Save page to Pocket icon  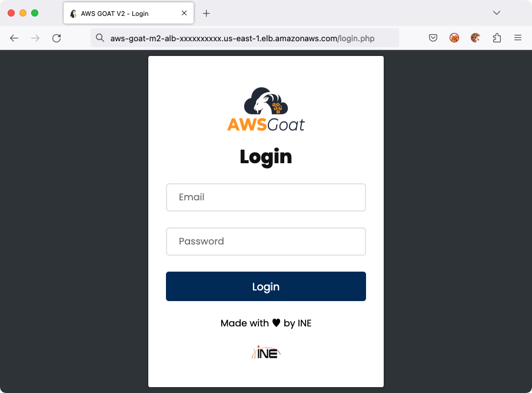pyautogui.click(x=433, y=38)
